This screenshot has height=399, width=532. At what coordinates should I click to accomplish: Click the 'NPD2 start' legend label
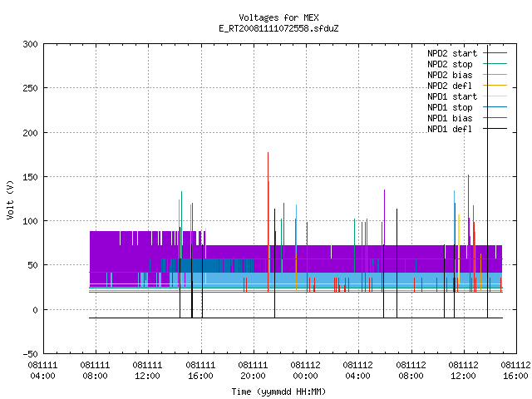coord(452,53)
